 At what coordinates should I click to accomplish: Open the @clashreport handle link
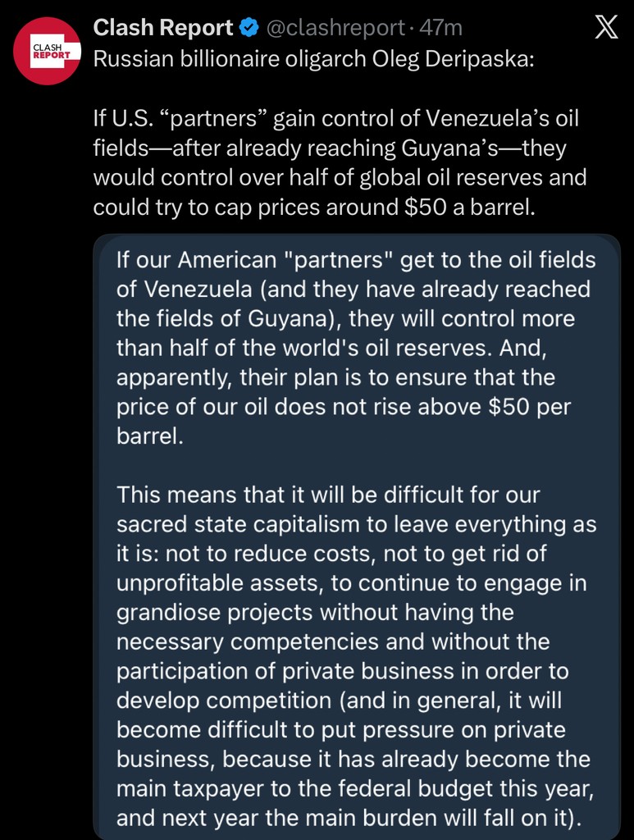click(333, 28)
